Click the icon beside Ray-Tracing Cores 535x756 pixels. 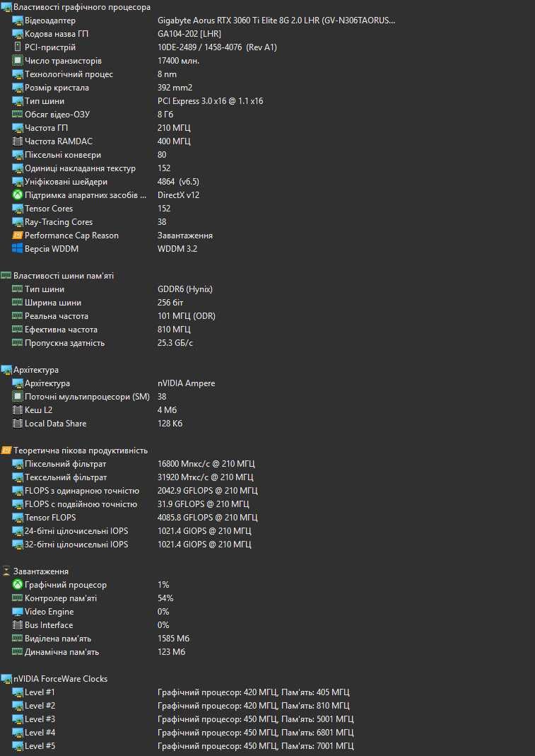[x=18, y=222]
